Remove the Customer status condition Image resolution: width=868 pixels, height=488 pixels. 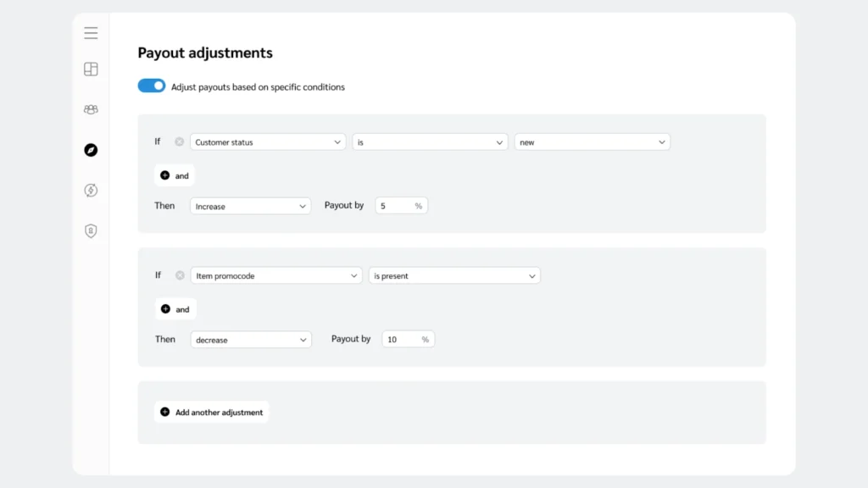pyautogui.click(x=179, y=141)
